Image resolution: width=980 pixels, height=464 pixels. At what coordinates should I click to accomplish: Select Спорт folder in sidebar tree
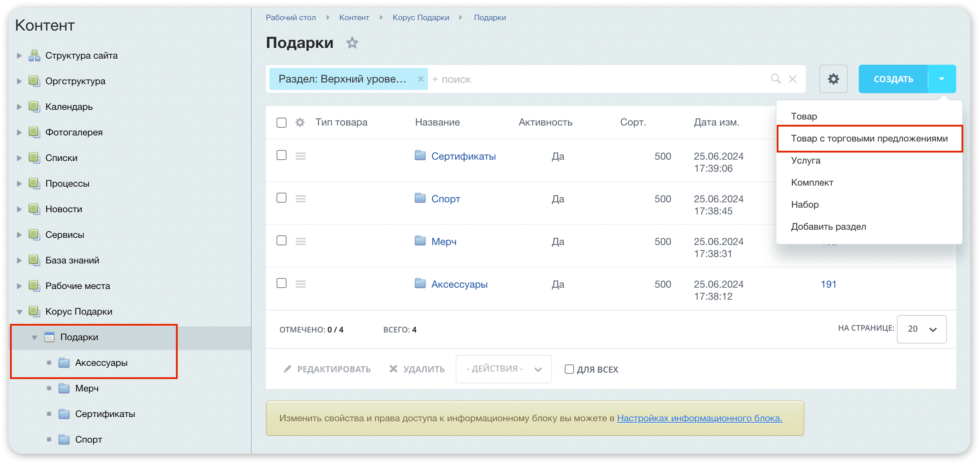pyautogui.click(x=88, y=440)
